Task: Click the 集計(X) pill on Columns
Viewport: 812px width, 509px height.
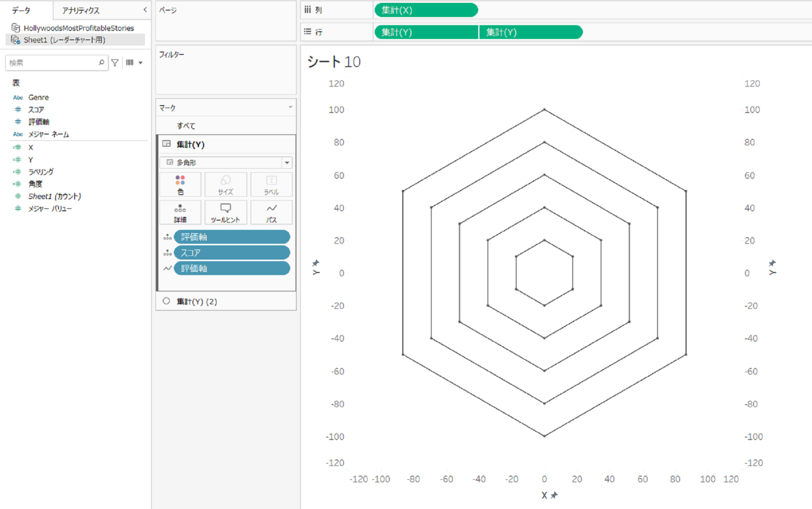Action: click(425, 10)
